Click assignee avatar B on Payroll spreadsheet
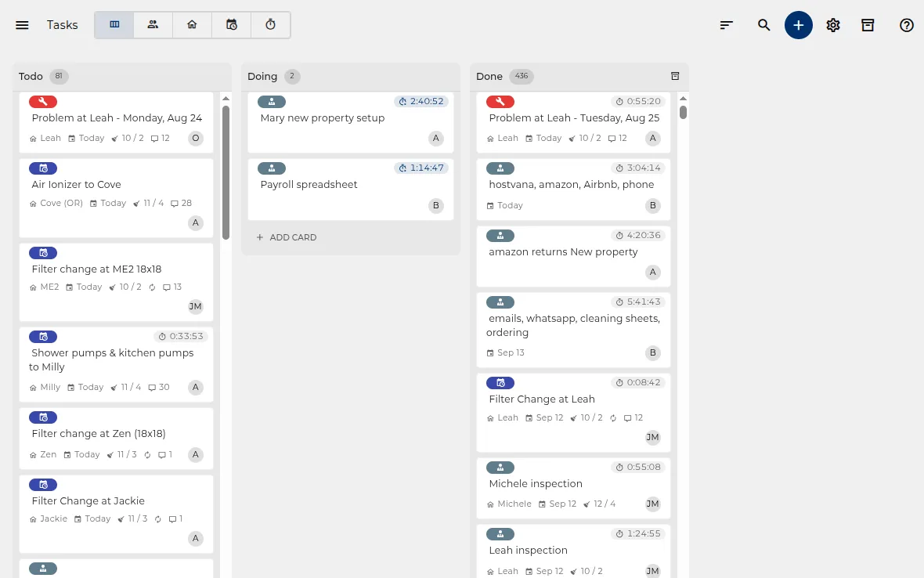The height and width of the screenshot is (578, 924). click(x=436, y=206)
